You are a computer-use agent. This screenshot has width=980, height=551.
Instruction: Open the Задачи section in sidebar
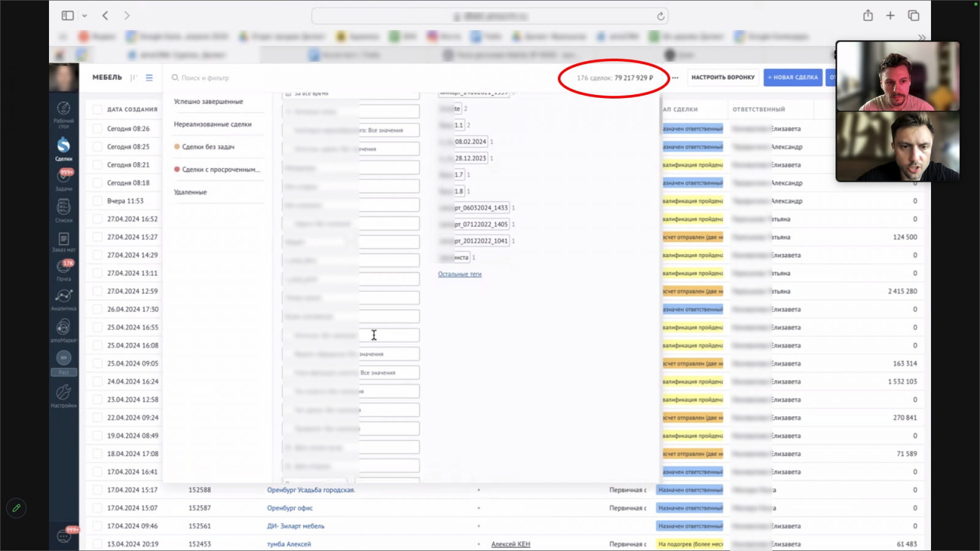tap(64, 178)
